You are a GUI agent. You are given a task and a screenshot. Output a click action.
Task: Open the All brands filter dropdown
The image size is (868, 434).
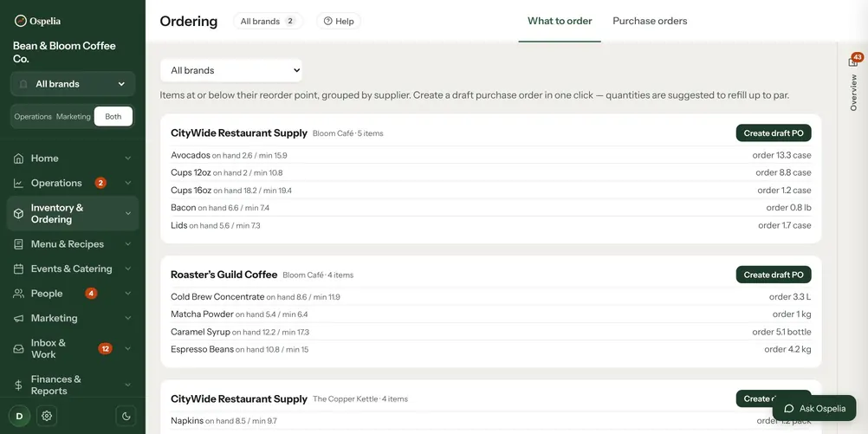click(231, 70)
